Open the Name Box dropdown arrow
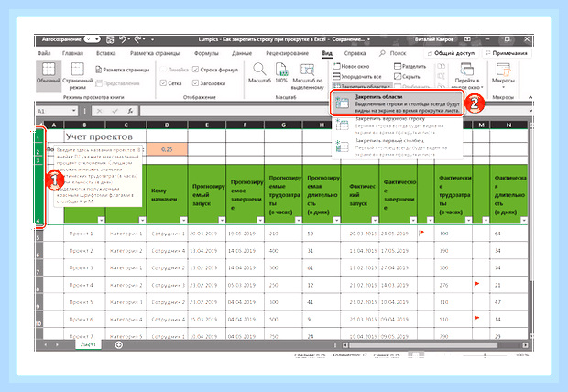This screenshot has width=568, height=392. (73, 111)
